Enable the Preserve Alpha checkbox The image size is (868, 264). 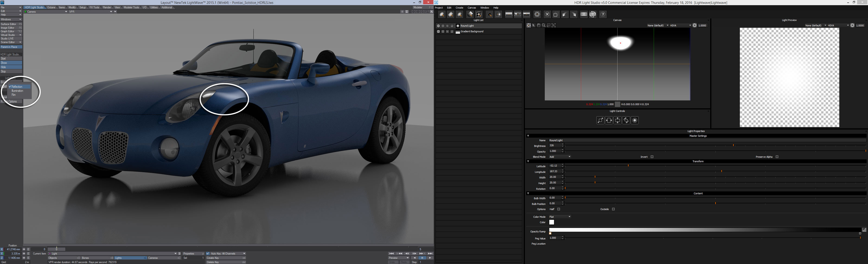(x=777, y=157)
